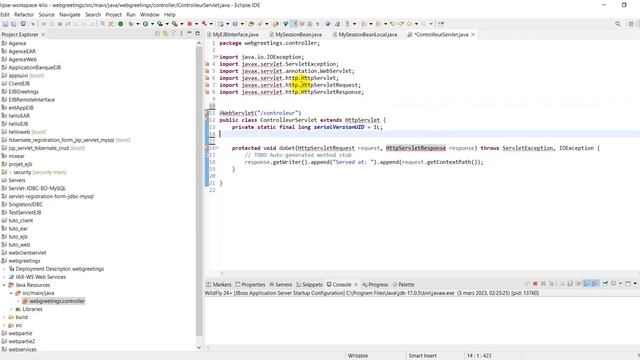Open the Forward navigation history dropdown arrow

[431, 24]
